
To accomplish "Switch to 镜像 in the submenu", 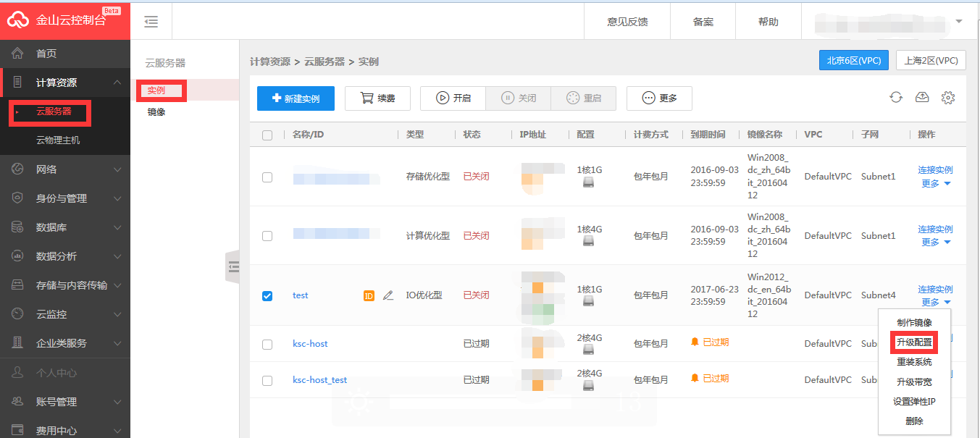I will (x=156, y=111).
